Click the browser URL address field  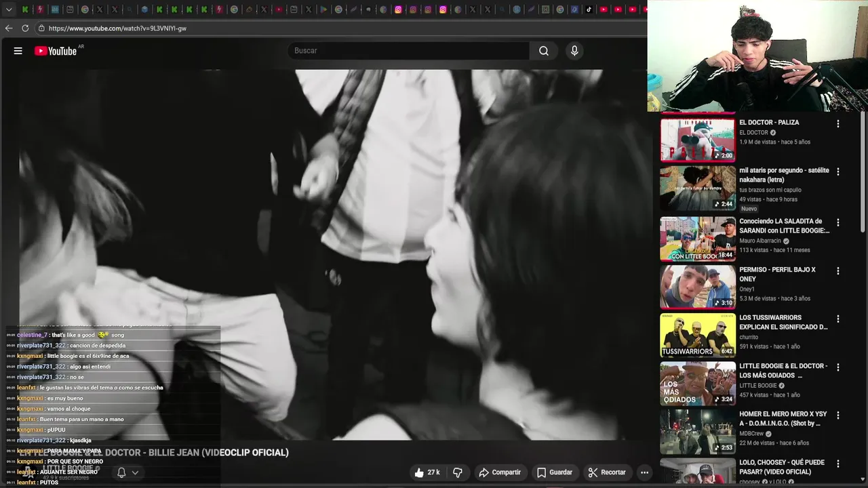(339, 28)
